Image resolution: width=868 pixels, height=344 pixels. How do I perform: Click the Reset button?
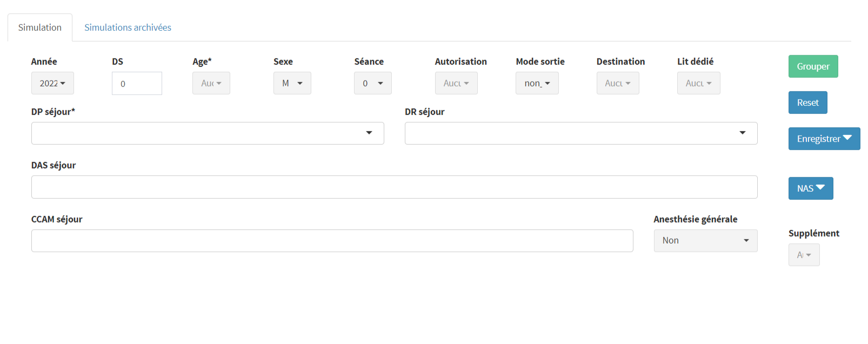pyautogui.click(x=807, y=103)
